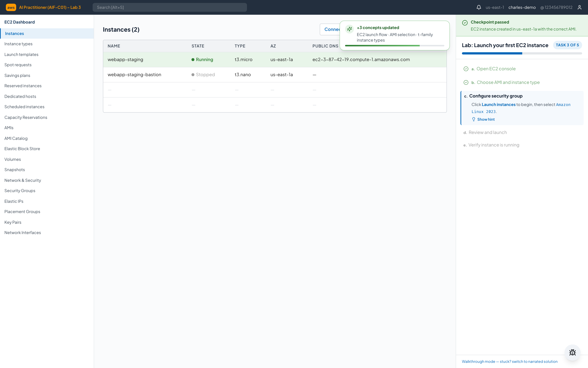Viewport: 588px width, 368px height.
Task: Select the webapp-staging-bastion instance name
Action: pos(134,75)
